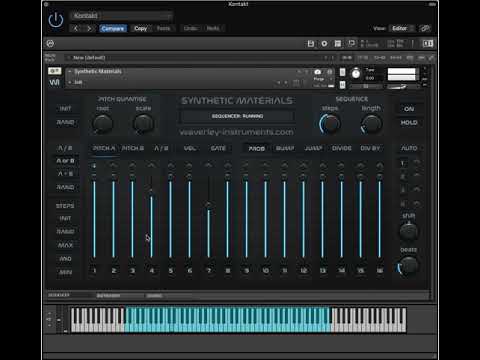Viewport: 480px width, 360px height.
Task: Click the MID button
Action: pyautogui.click(x=65, y=259)
